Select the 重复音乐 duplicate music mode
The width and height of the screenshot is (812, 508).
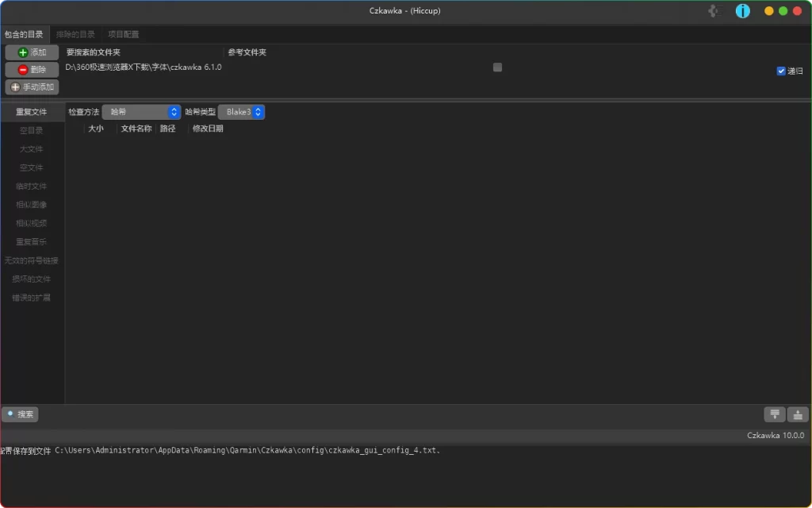(x=33, y=241)
